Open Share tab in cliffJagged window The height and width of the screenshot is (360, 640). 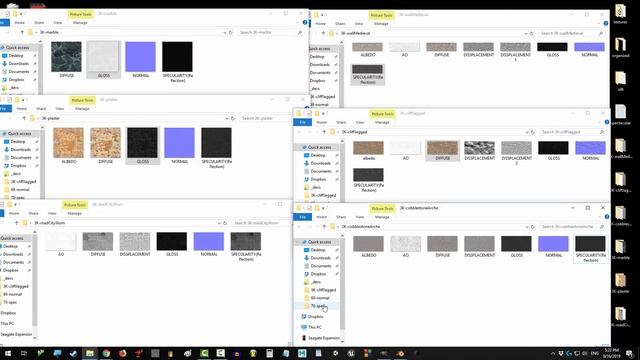coord(341,122)
